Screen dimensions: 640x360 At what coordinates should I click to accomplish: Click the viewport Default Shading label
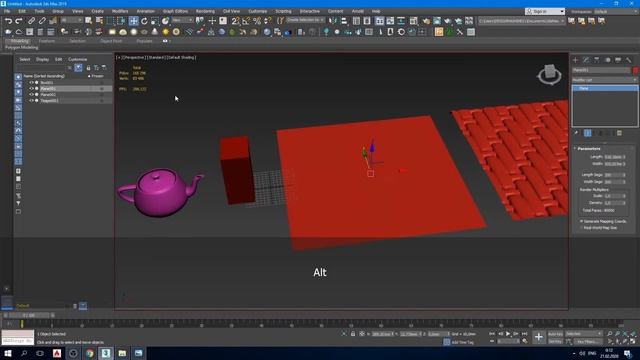[181, 58]
